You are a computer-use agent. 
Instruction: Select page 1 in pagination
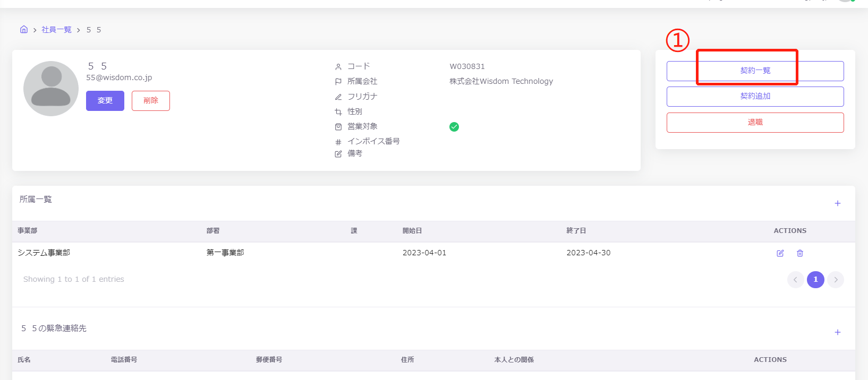tap(815, 280)
